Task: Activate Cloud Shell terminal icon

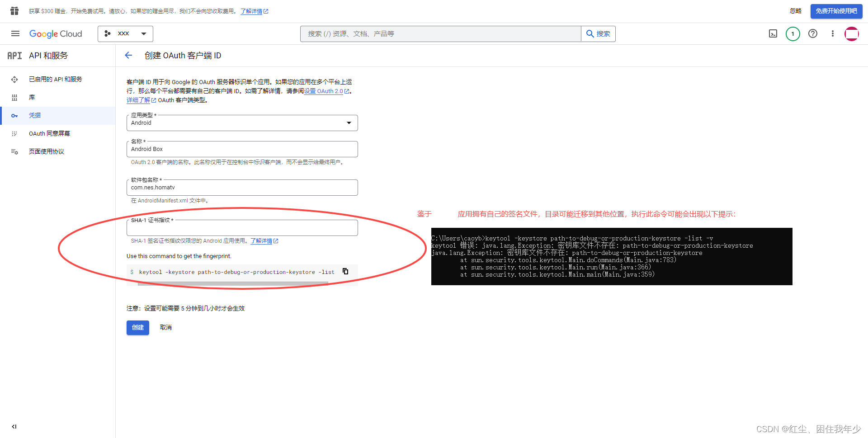Action: pos(773,34)
